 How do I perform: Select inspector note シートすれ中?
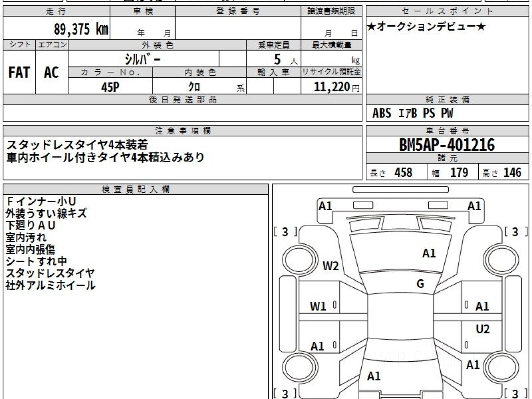coord(36,262)
